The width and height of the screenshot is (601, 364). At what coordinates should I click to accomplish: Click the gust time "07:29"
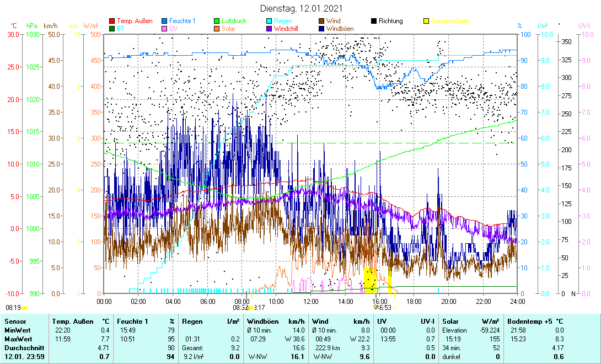(x=258, y=339)
